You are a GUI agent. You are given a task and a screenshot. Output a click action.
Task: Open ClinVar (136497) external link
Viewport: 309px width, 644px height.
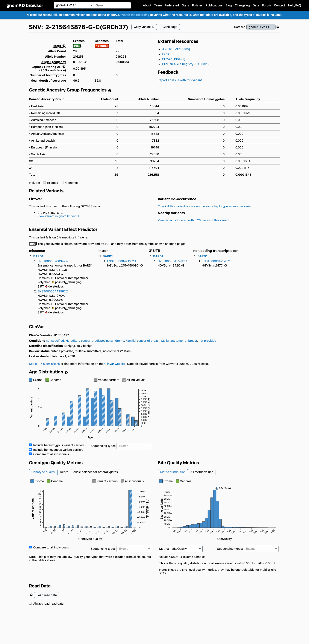(174, 59)
